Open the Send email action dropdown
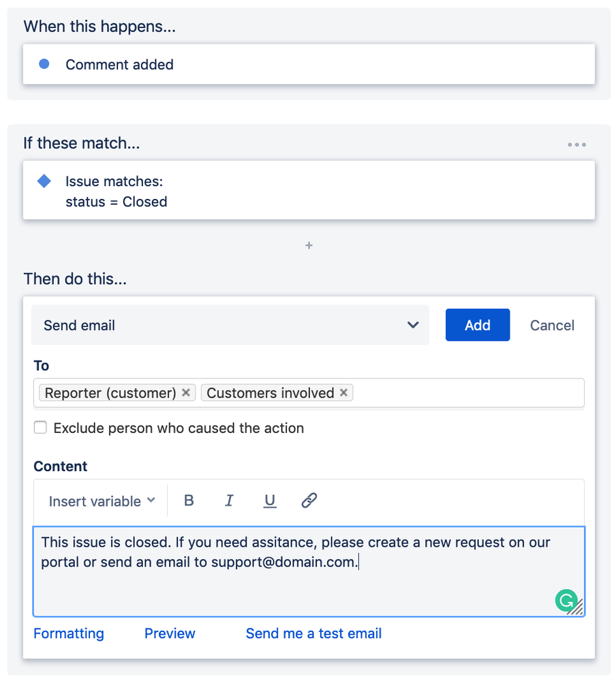Screen dimensions: 616x681 tap(230, 325)
